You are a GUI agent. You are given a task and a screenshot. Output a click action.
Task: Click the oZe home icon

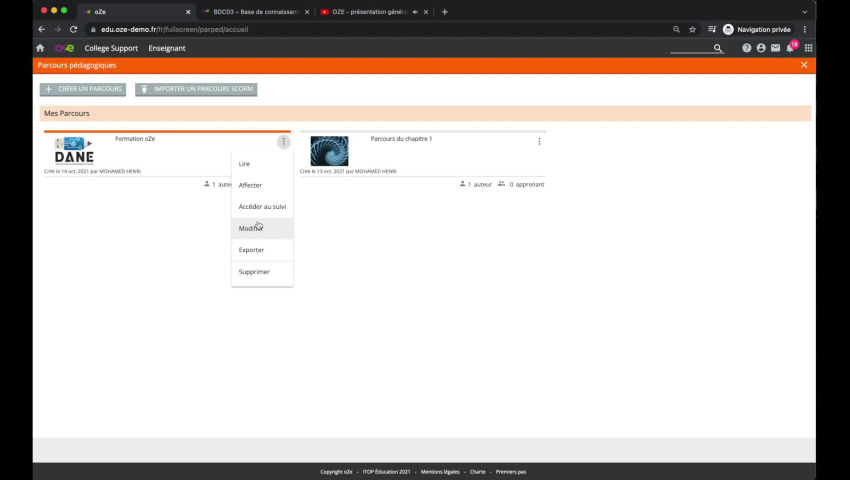[x=40, y=48]
